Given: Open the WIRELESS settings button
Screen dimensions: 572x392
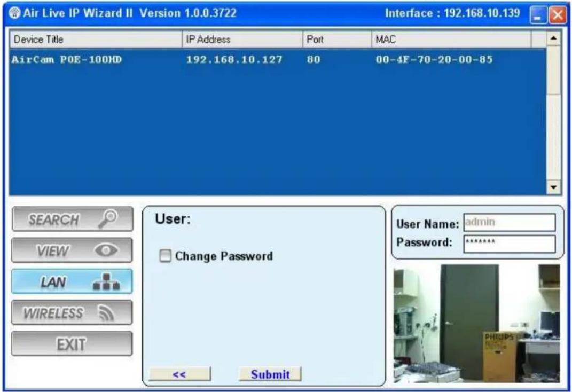Looking at the screenshot, I should click(x=72, y=313).
